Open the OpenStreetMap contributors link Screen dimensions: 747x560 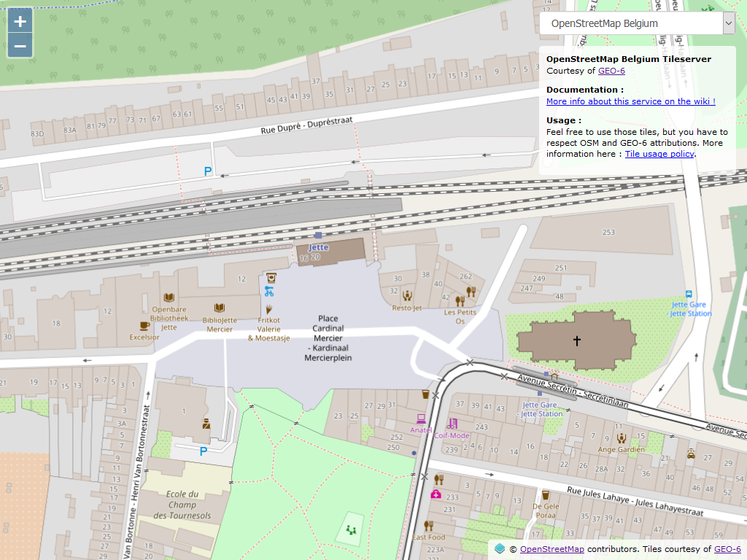(x=551, y=549)
